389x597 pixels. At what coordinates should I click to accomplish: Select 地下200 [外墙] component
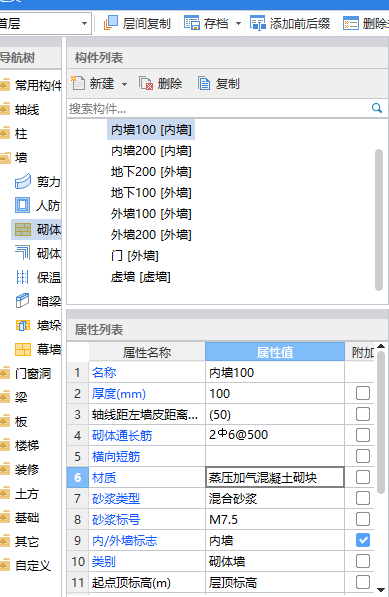click(x=151, y=172)
